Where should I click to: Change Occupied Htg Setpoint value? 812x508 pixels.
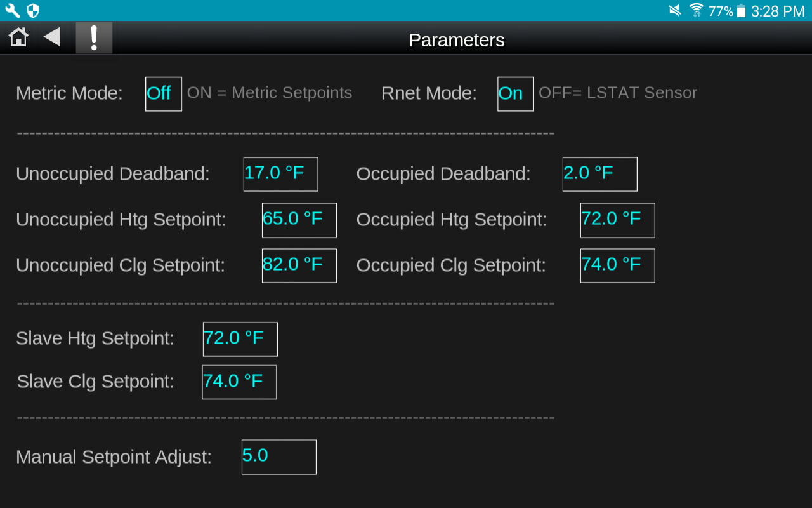617,220
